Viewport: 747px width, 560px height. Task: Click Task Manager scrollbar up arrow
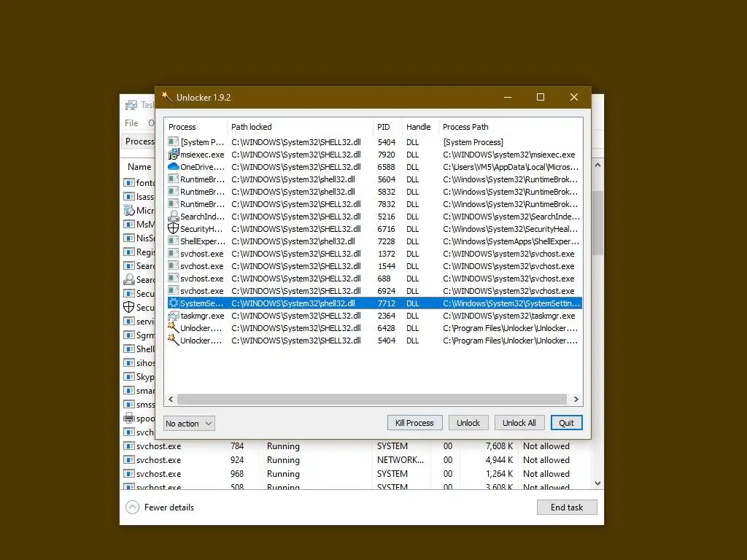click(598, 166)
